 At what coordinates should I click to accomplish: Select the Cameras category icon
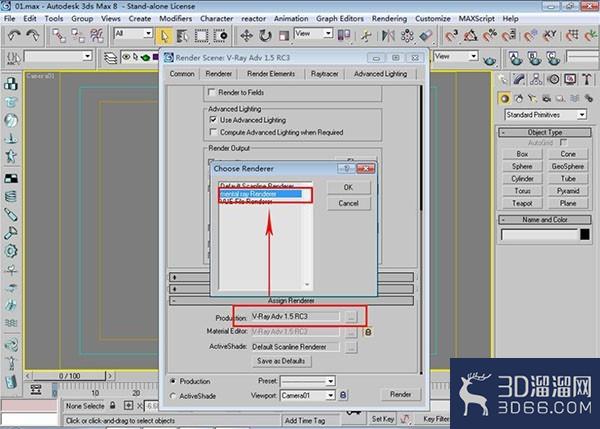click(x=546, y=99)
